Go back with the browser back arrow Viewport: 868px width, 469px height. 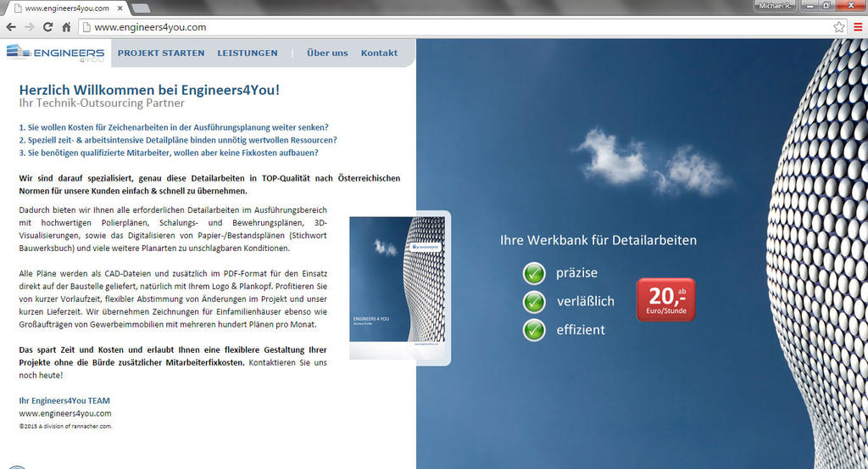coord(11,27)
